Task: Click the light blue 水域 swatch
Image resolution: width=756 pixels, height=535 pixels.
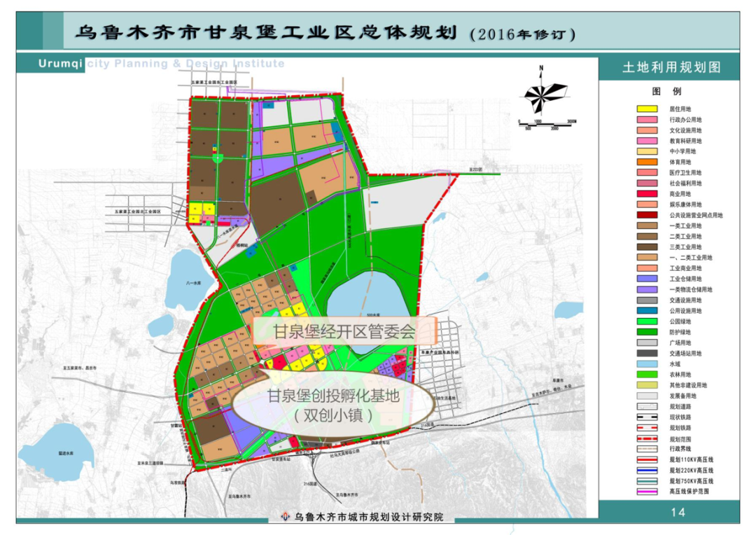Action: click(x=647, y=364)
